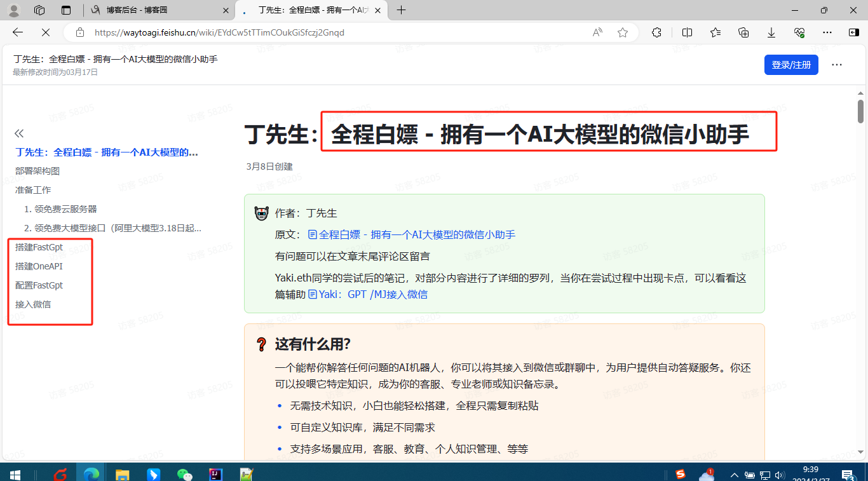868x481 pixels.
Task: Jump to 部署架构图 in the outline
Action: [37, 171]
